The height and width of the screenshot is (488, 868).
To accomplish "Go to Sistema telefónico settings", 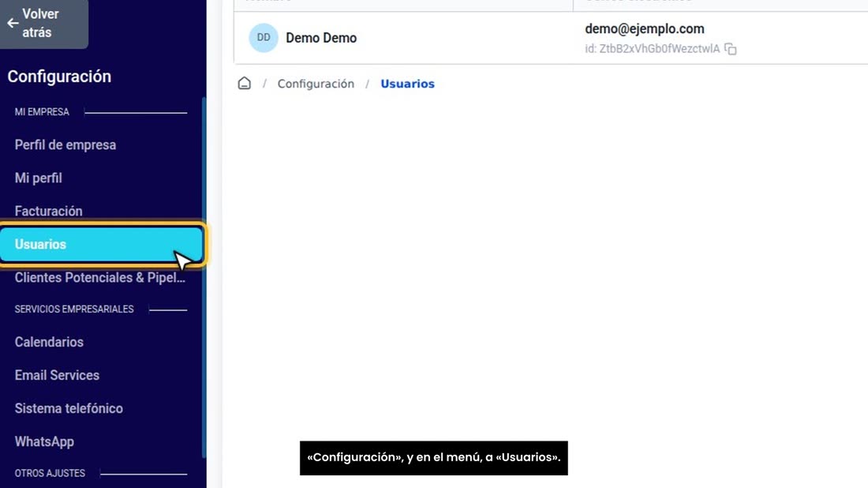I will (69, 409).
